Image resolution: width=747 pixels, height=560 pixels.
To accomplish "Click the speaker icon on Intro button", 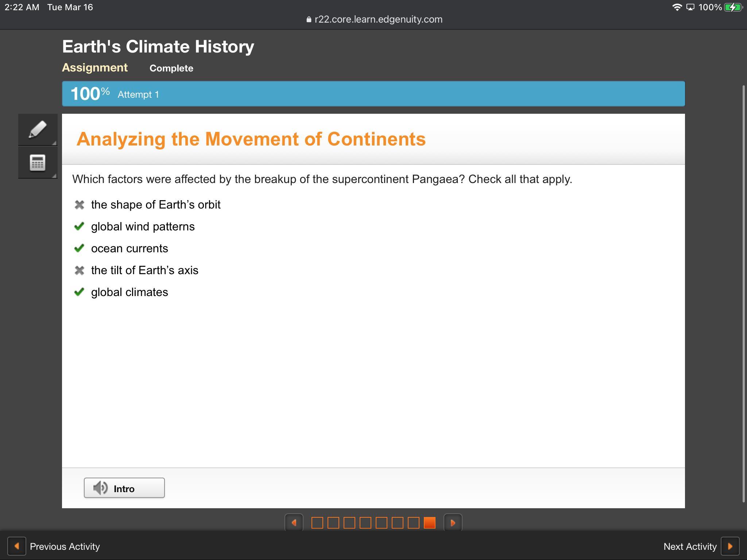I will coord(100,488).
